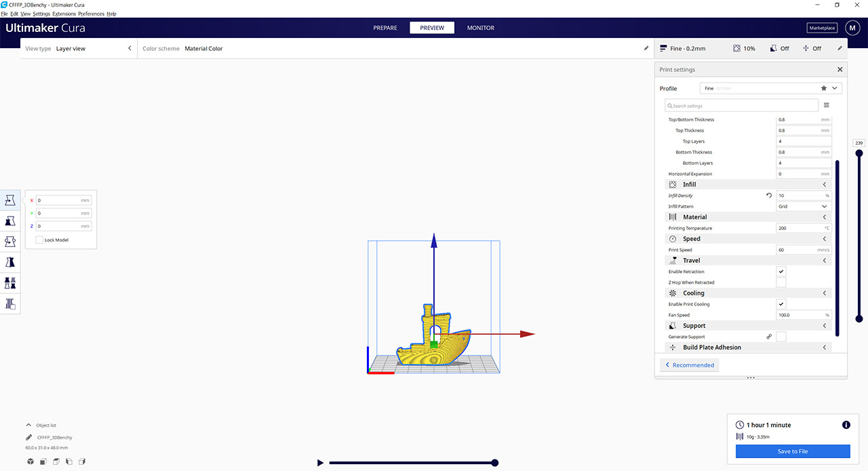This screenshot has width=868, height=471.
Task: Click the Search settings field
Action: (742, 105)
